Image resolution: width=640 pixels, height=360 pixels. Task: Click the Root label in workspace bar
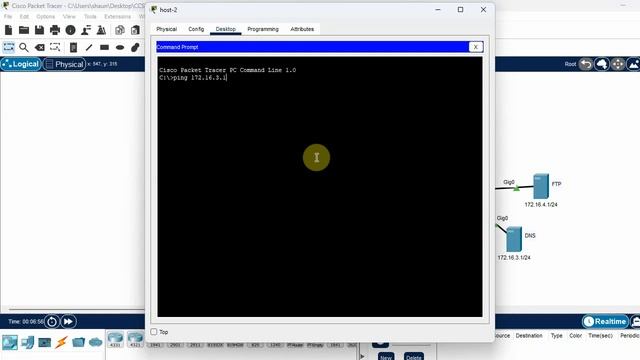(570, 64)
